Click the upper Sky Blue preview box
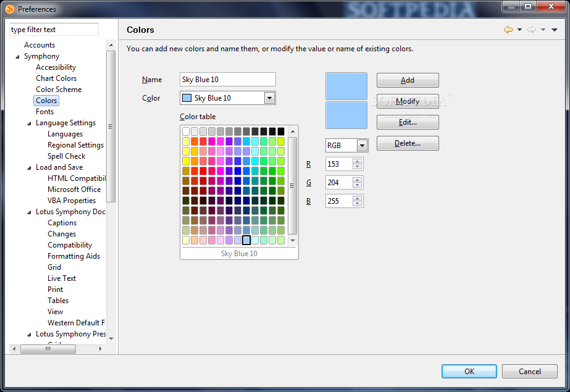This screenshot has width=570, height=392. coord(346,86)
